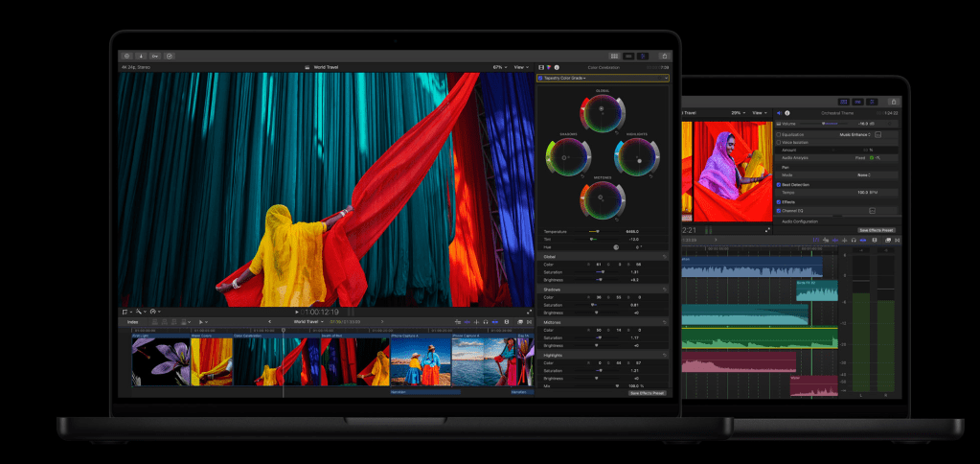Enable the Voice Isolation checkbox
Screen dimensions: 980x464
pyautogui.click(x=779, y=143)
